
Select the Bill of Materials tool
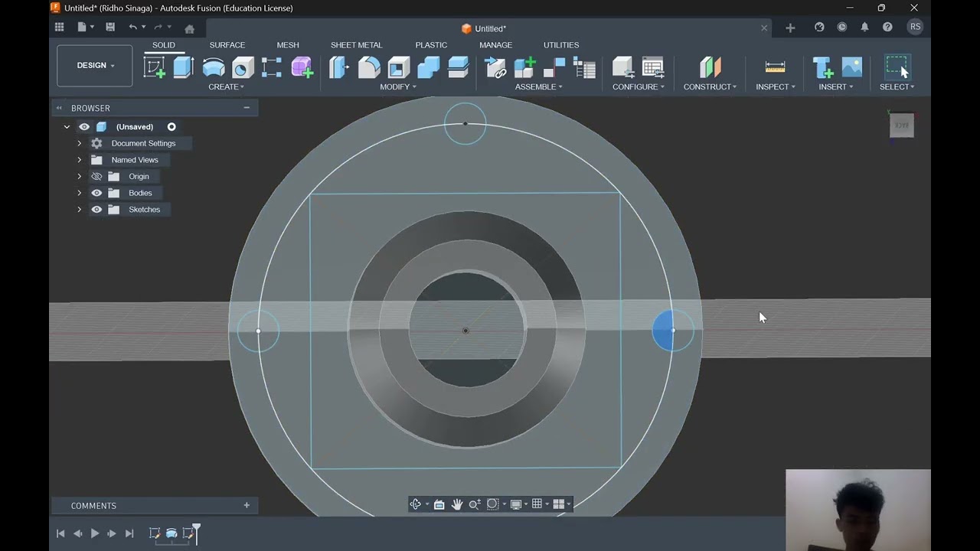tap(584, 67)
